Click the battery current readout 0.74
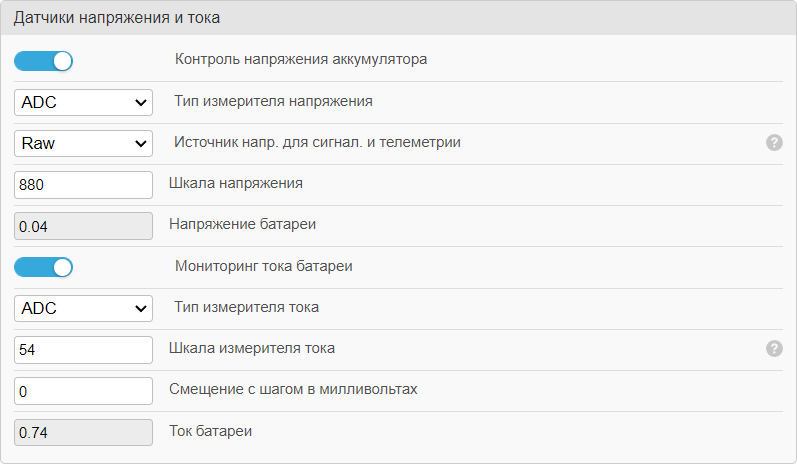The width and height of the screenshot is (797, 464). tap(84, 432)
